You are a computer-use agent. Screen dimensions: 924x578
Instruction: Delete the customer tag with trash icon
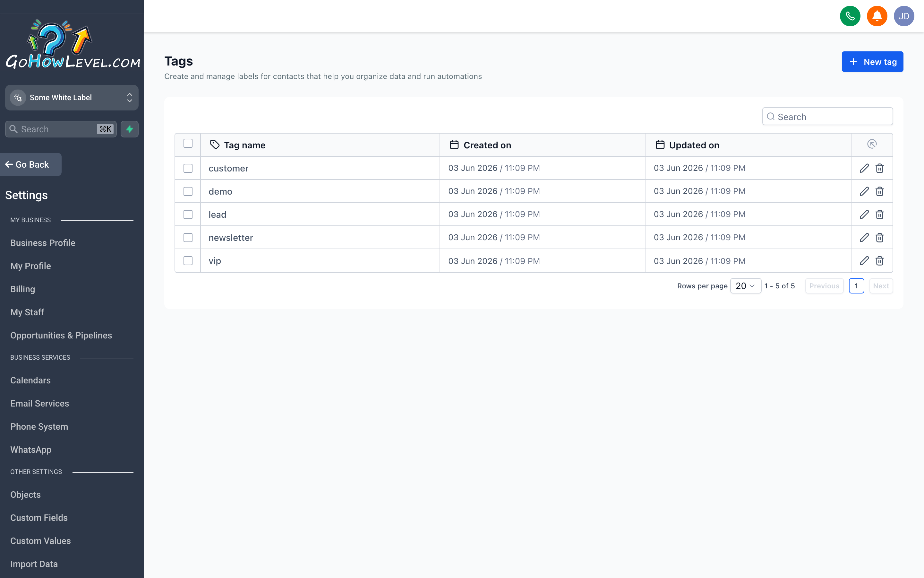[880, 168]
